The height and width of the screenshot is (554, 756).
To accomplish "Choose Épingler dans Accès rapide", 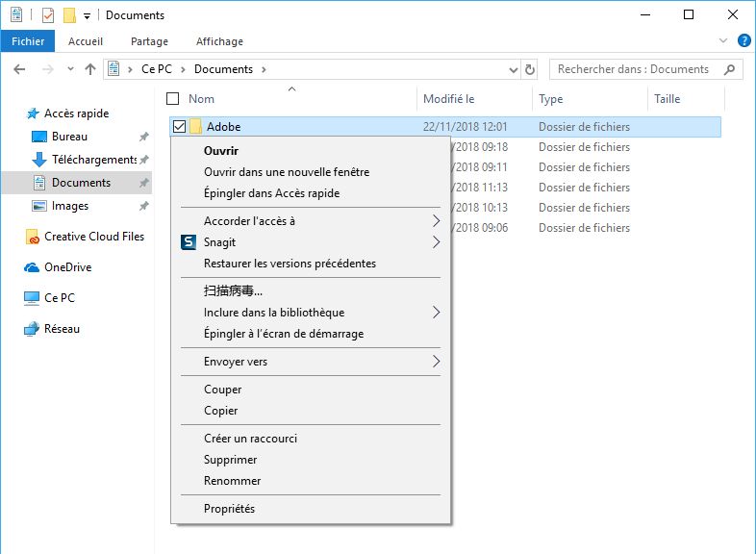I will pyautogui.click(x=311, y=193).
